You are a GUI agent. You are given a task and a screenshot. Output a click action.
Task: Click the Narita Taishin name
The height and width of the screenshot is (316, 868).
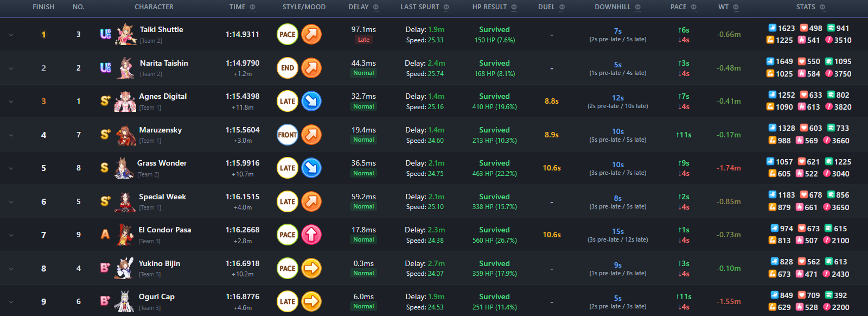pos(164,63)
